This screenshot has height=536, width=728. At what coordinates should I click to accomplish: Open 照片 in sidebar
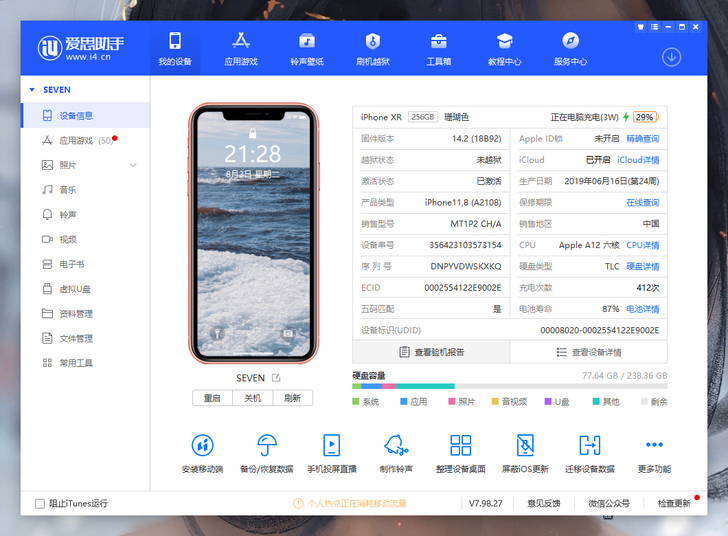tap(86, 165)
